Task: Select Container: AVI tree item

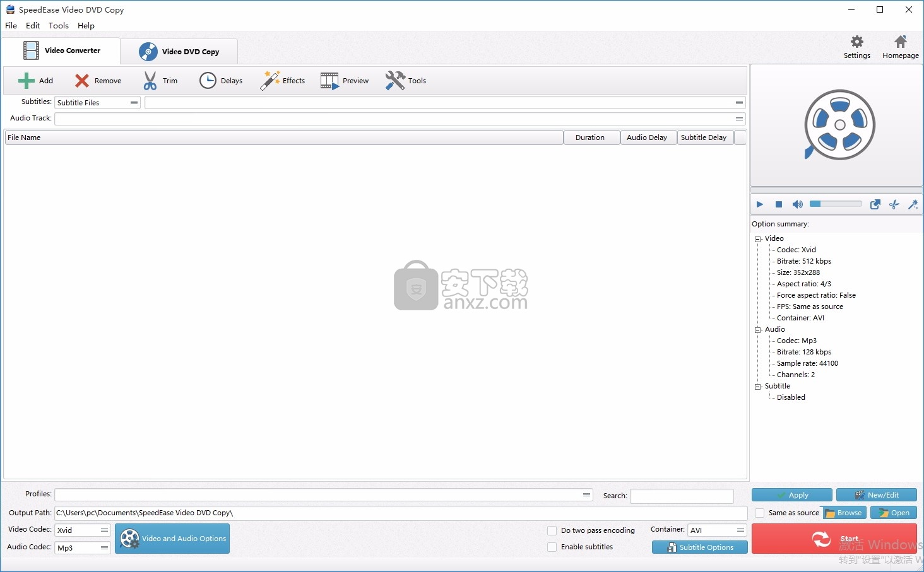Action: (x=800, y=318)
